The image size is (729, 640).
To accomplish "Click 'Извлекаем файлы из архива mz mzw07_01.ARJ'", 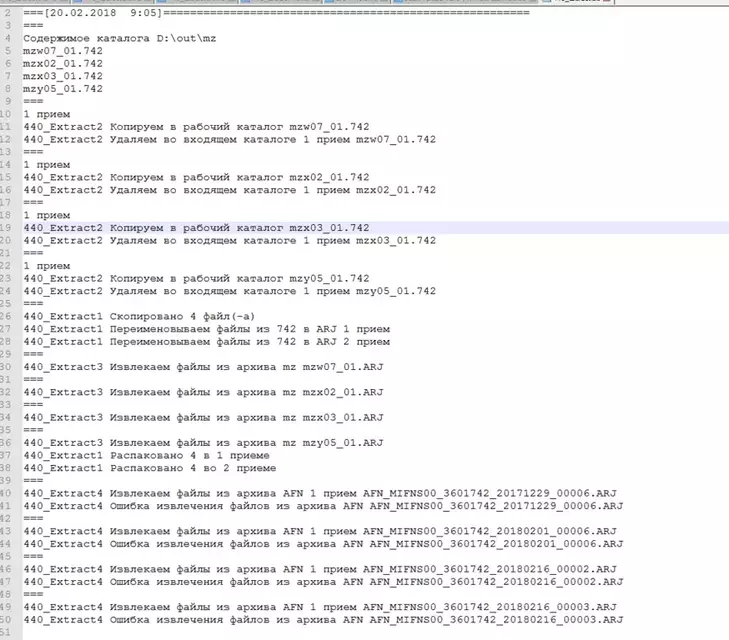I will click(203, 367).
